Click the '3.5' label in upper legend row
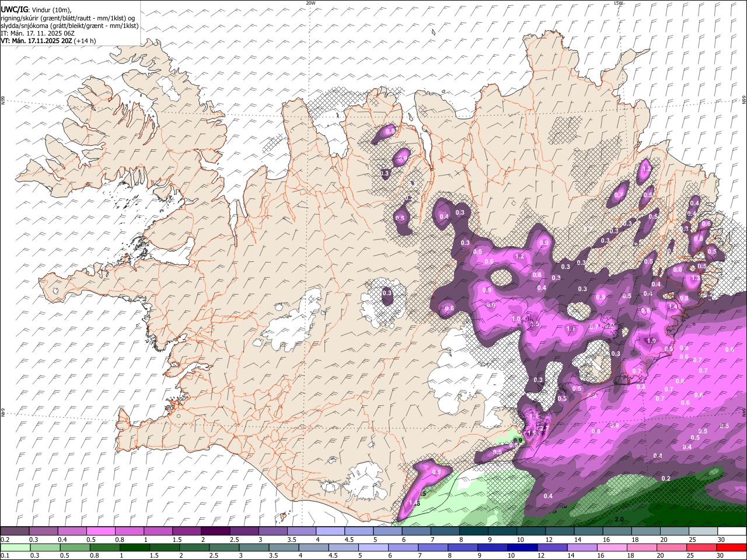 (x=292, y=540)
